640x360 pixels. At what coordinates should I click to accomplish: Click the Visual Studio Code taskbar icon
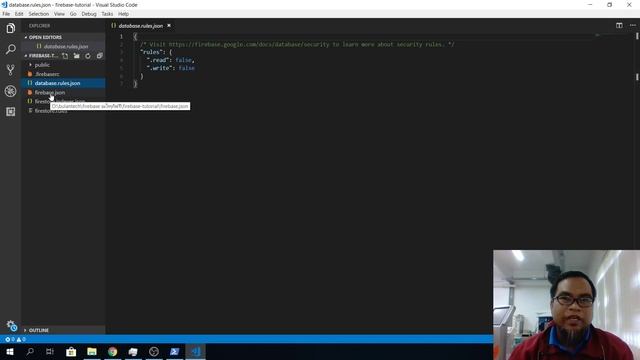pyautogui.click(x=196, y=351)
